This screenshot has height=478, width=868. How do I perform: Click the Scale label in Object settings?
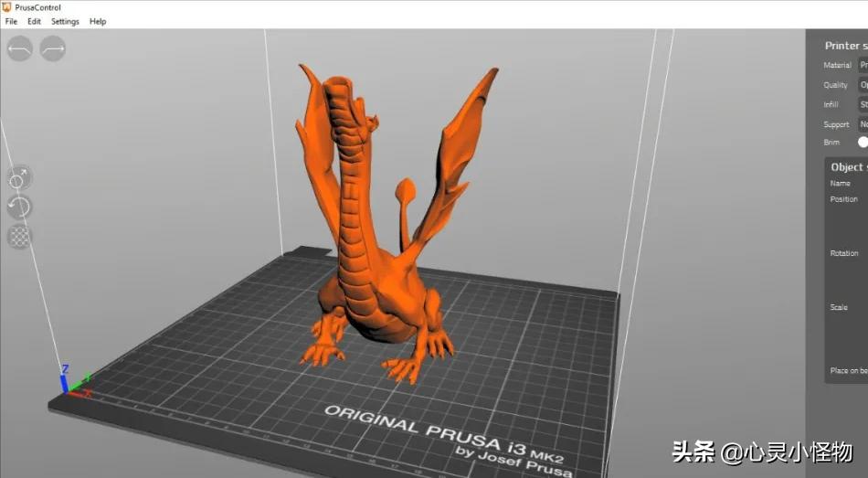pos(839,307)
